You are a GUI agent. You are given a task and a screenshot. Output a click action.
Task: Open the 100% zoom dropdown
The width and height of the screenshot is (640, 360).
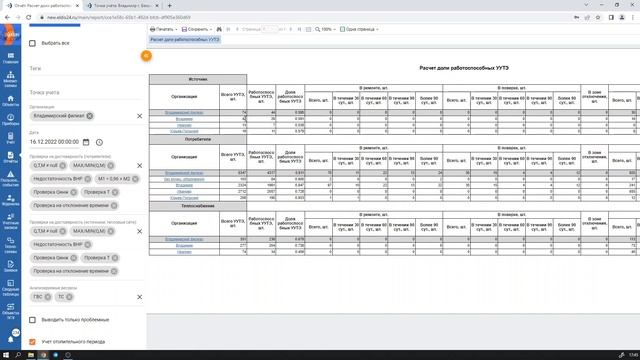click(x=325, y=29)
